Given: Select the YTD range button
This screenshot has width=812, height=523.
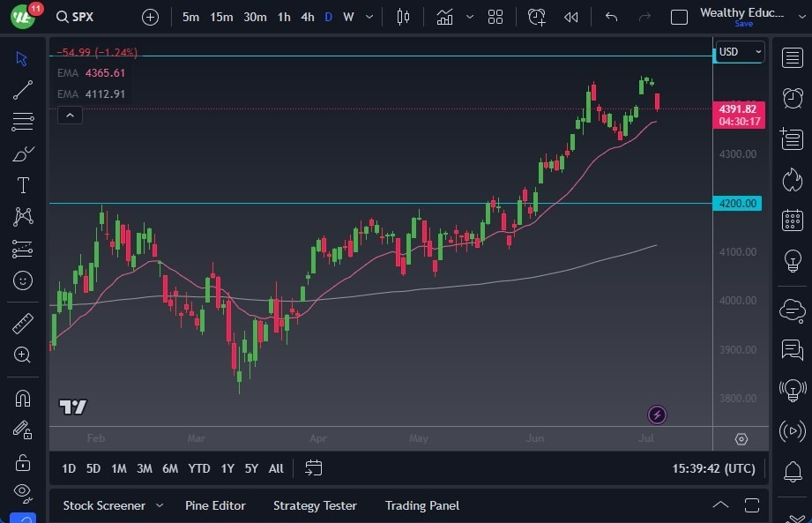Looking at the screenshot, I should click(199, 468).
